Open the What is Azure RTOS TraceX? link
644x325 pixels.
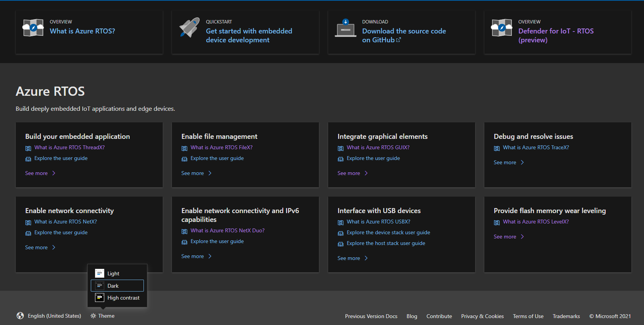point(536,147)
